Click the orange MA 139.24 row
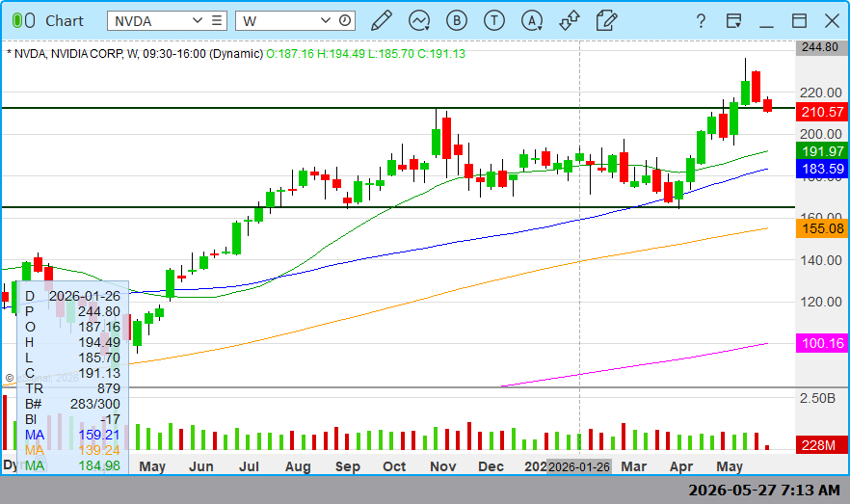The image size is (850, 504). 72,450
